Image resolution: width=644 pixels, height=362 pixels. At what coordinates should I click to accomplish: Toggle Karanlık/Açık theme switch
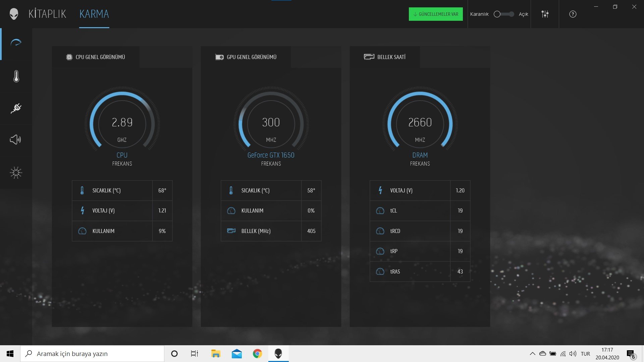coord(504,14)
